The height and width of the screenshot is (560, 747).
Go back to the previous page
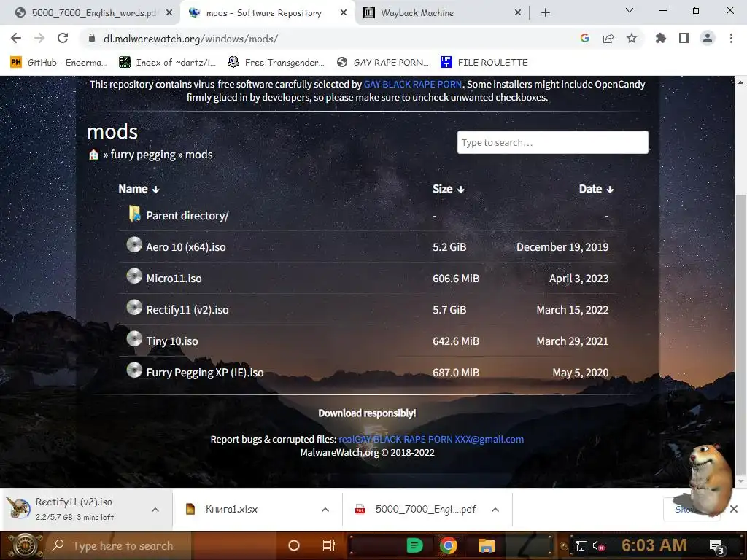[16, 38]
